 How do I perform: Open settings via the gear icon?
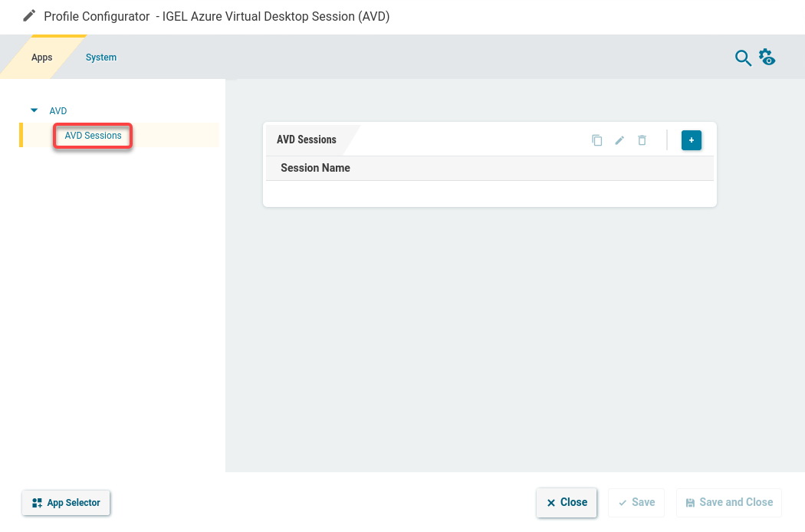tap(767, 57)
